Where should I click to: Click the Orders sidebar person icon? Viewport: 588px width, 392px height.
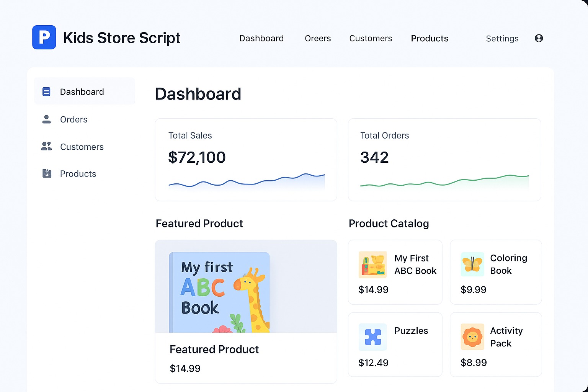46,119
